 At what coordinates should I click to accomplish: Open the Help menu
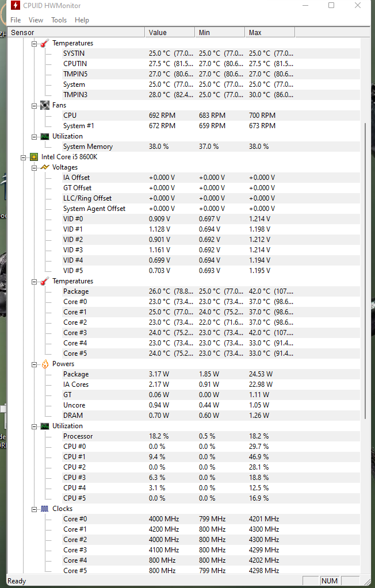pos(82,20)
